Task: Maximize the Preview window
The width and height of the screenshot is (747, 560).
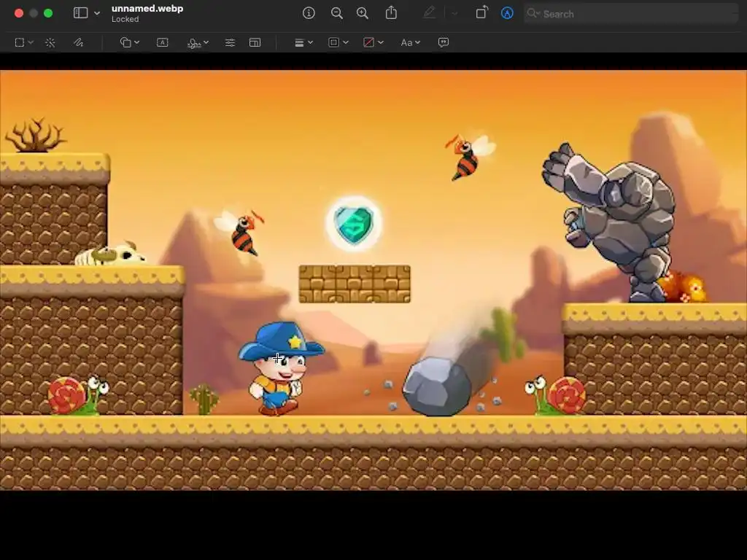Action: 48,13
